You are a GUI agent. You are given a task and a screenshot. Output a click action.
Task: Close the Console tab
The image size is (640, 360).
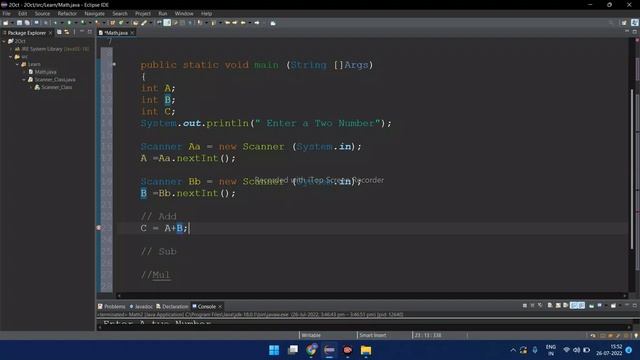pos(220,307)
